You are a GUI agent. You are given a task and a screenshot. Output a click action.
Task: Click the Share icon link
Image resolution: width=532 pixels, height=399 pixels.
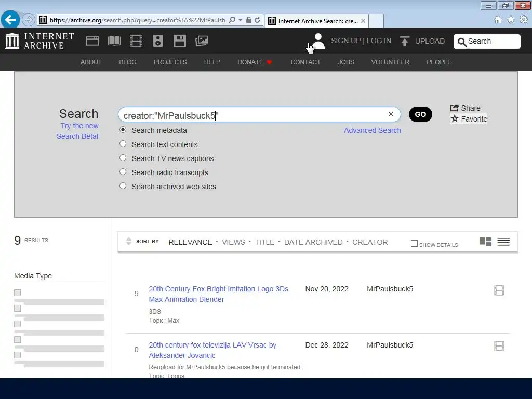tap(465, 108)
